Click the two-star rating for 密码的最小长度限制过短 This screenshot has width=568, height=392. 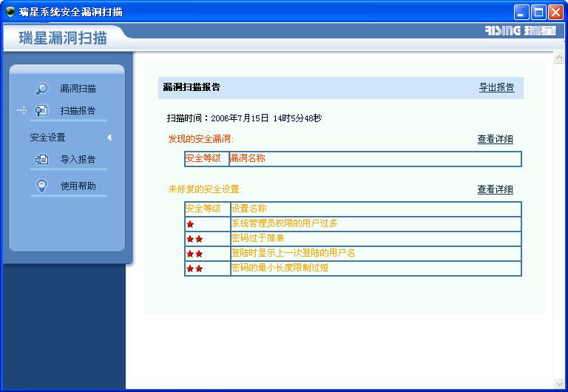point(195,268)
